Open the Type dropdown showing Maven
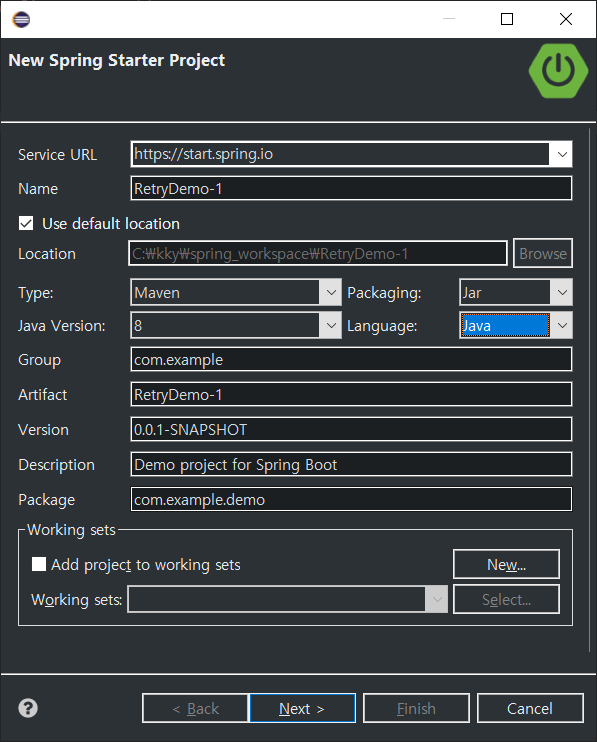Image resolution: width=597 pixels, height=742 pixels. click(x=236, y=292)
